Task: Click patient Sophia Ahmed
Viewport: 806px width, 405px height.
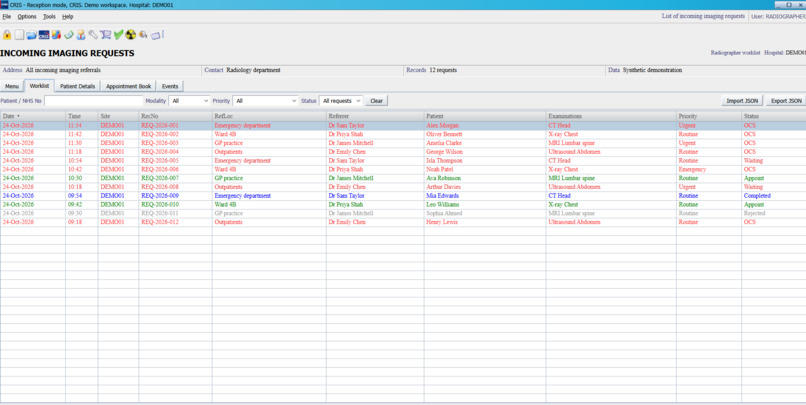Action: click(444, 213)
